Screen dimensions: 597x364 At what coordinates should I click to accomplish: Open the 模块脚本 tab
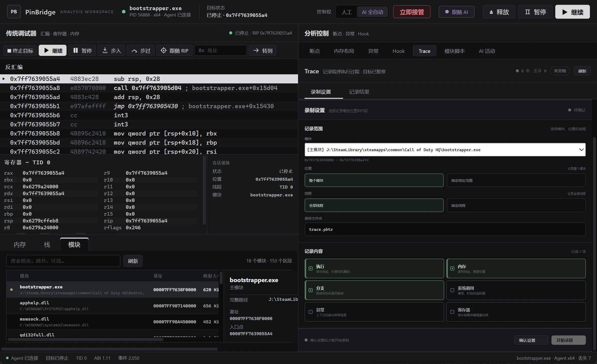(x=455, y=51)
